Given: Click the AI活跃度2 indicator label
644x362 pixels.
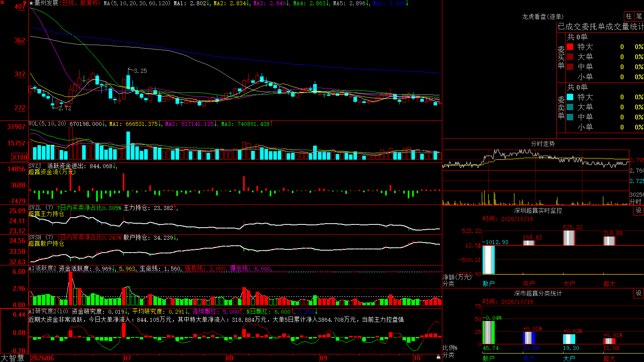Looking at the screenshot, I should 43,268.
